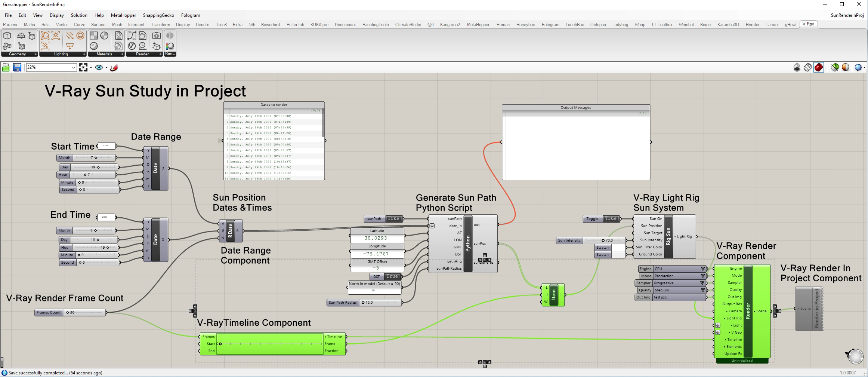This screenshot has width=868, height=377.
Task: Select V-Ray Sun Light icon
Action: pyautogui.click(x=56, y=36)
